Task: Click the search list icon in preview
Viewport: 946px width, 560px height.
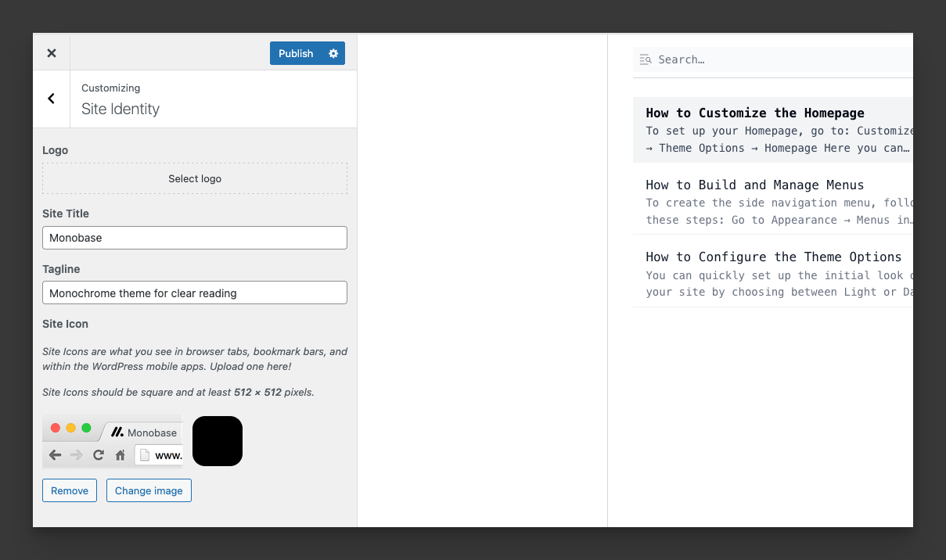Action: click(x=646, y=59)
